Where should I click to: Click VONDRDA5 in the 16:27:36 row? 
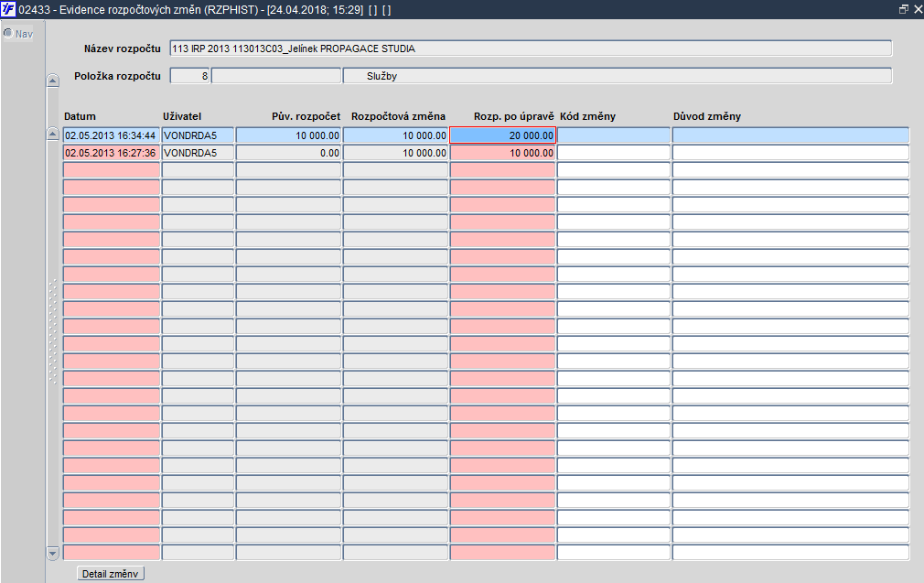(x=198, y=153)
